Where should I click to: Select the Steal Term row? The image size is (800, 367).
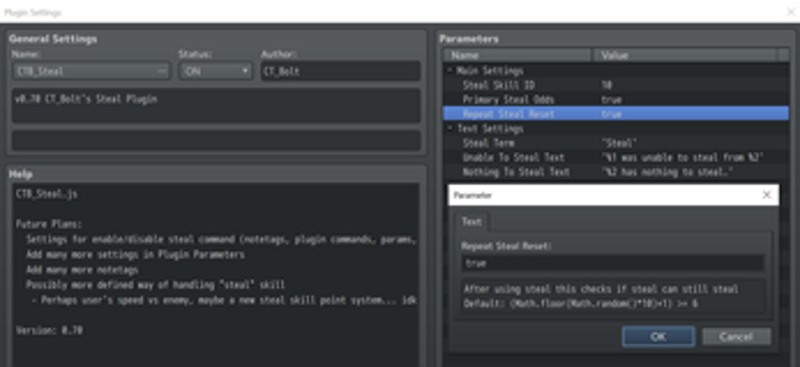pos(616,143)
